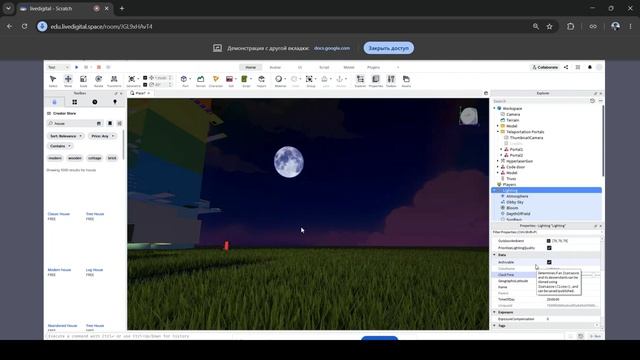Collapse the Data properties section
Screen dimensions: 640x360
494,255
